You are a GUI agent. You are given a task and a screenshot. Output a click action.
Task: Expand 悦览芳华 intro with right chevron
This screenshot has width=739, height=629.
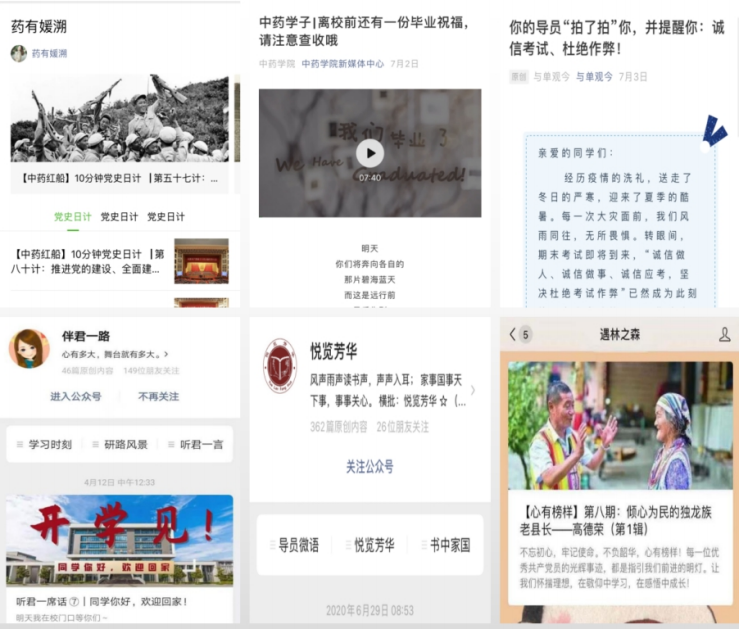point(473,389)
